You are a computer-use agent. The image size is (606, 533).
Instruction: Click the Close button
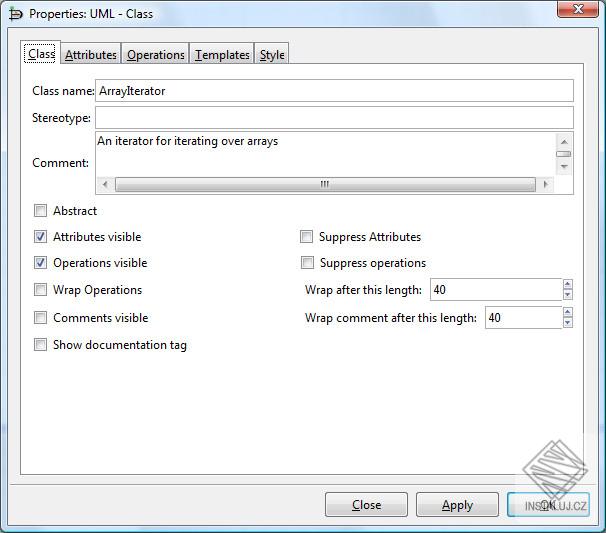[x=366, y=504]
